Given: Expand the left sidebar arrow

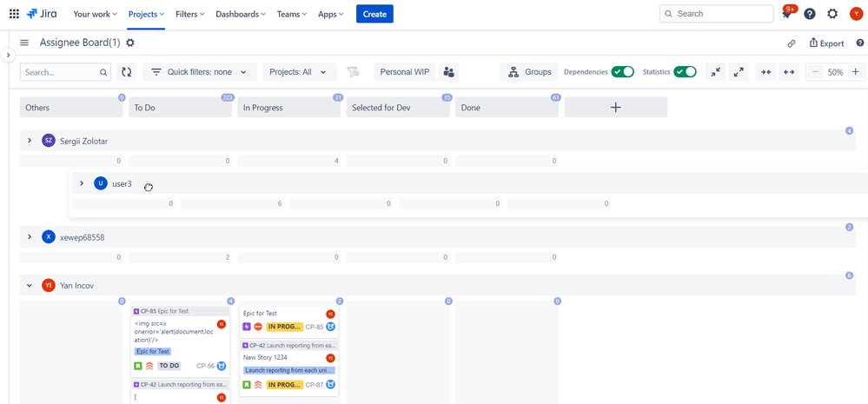Looking at the screenshot, I should [8, 56].
